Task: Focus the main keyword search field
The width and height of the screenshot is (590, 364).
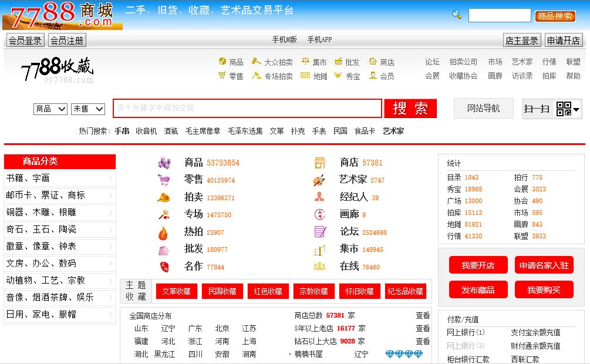Action: [248, 109]
